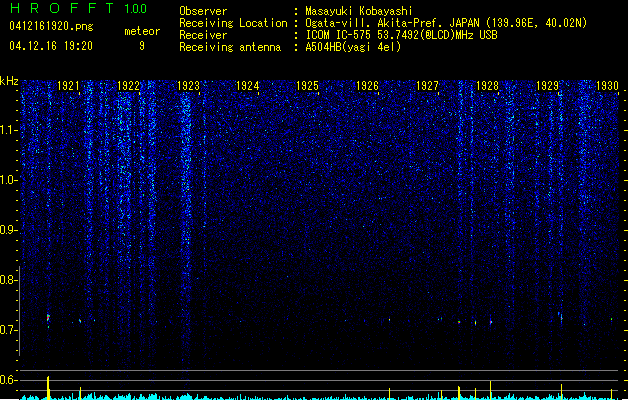629x400 pixels.
Task: Click the Ogata-vill. Akita-Pref. JAPAN location text
Action: [x=446, y=23]
